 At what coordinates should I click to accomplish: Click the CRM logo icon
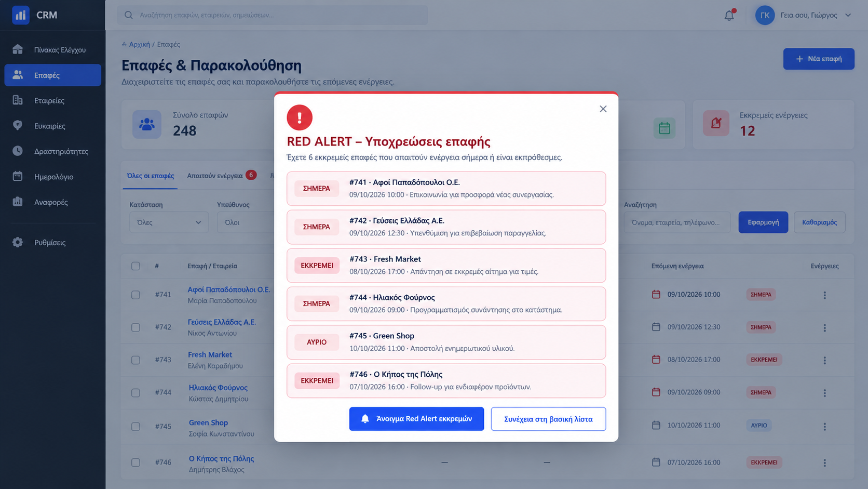21,15
